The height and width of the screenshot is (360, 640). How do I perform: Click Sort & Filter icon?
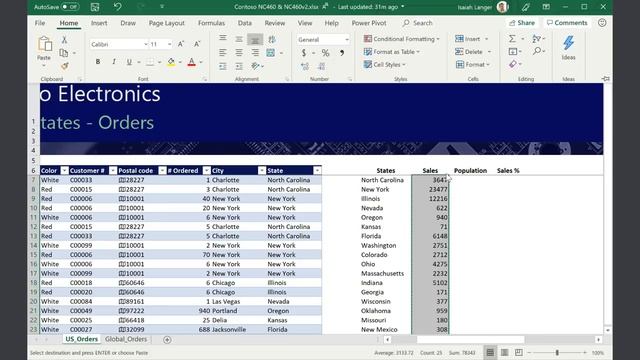point(536,39)
